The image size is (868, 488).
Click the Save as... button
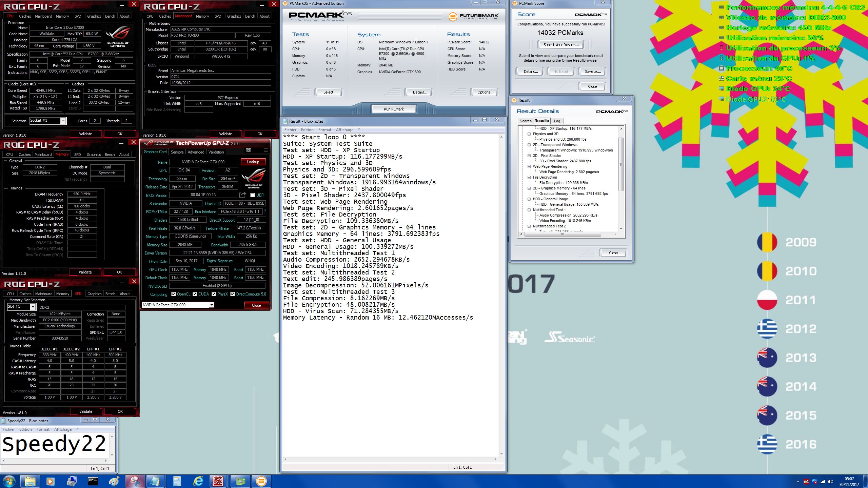(x=593, y=72)
